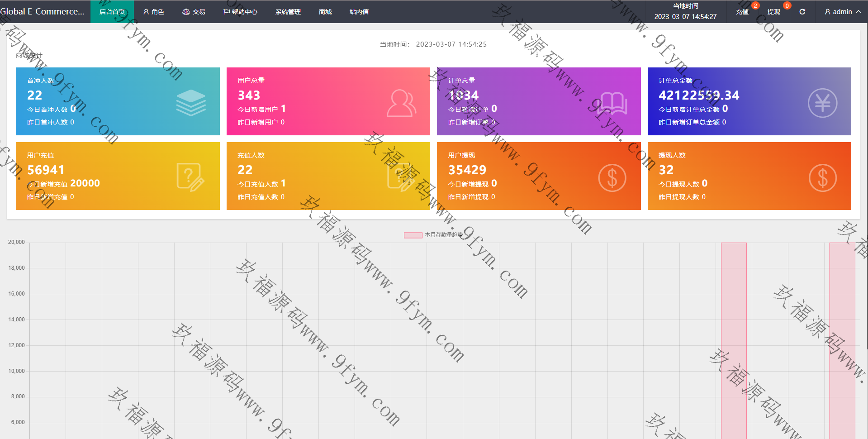Open 充值 notifications with badge 2
The image size is (868, 439).
point(742,12)
